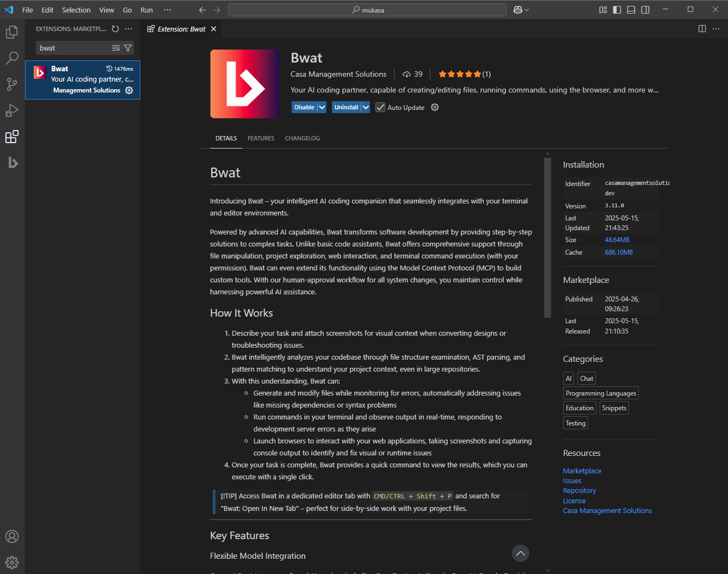Go back in navigation history
The image size is (728, 574).
[x=202, y=10]
